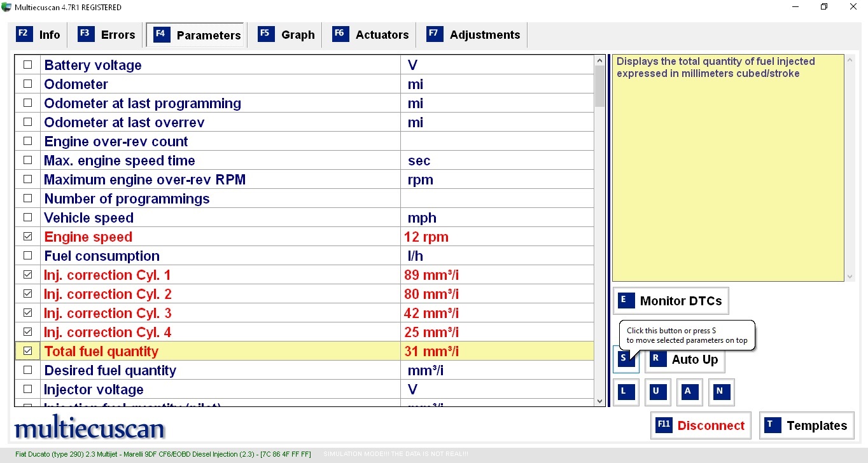The width and height of the screenshot is (868, 463).
Task: Open the Info tab (F2)
Action: 38,35
